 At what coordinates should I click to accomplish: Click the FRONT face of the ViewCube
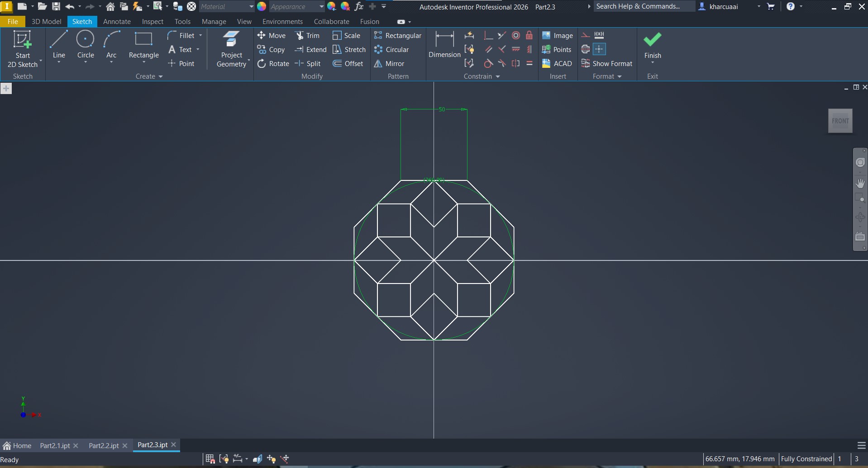840,121
